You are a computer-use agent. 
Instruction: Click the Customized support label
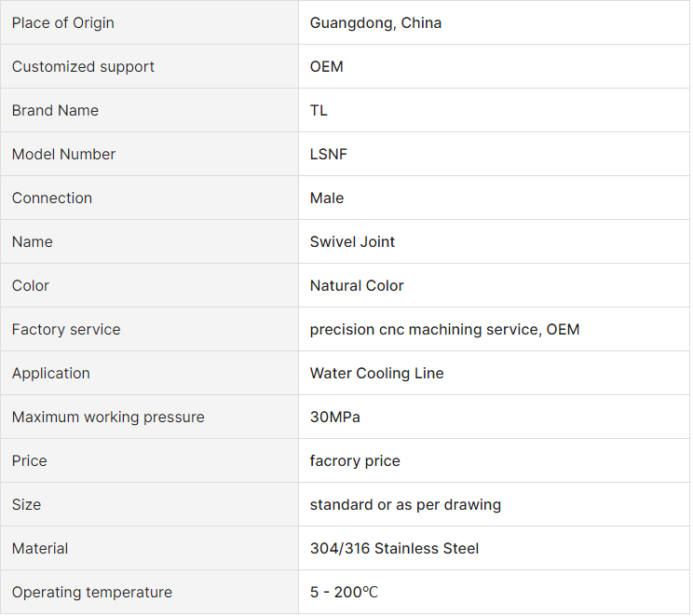click(x=83, y=67)
